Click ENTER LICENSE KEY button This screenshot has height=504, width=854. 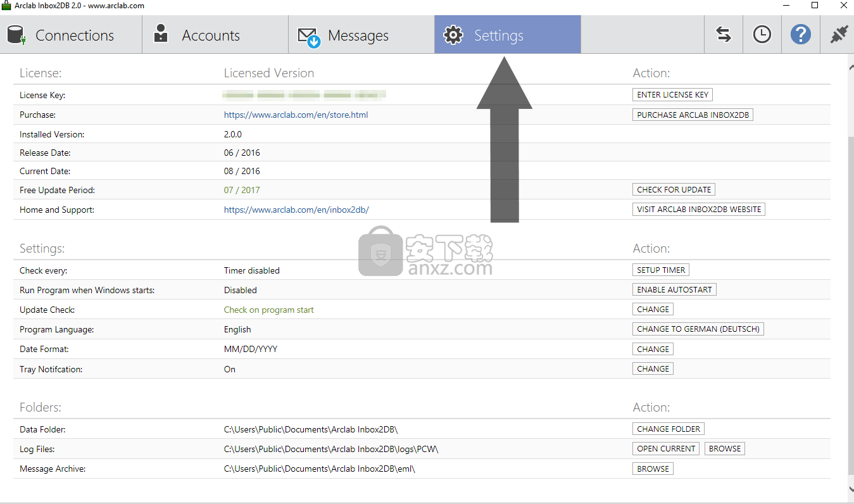(672, 94)
